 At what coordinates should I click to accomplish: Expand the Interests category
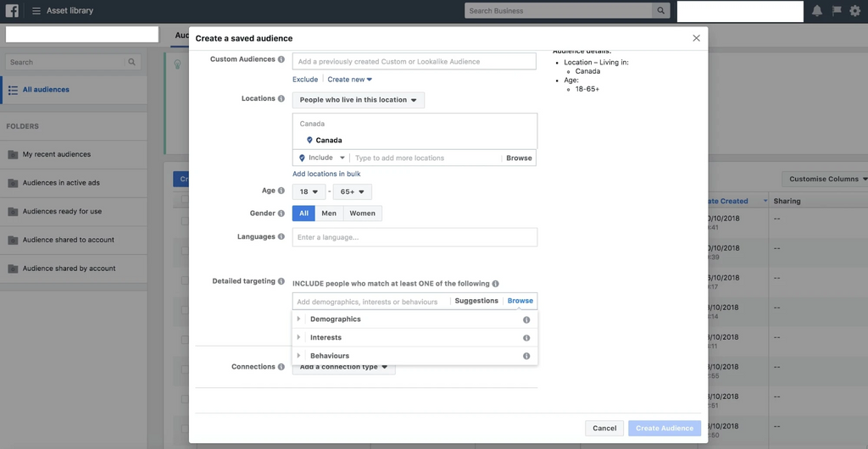[325, 338]
